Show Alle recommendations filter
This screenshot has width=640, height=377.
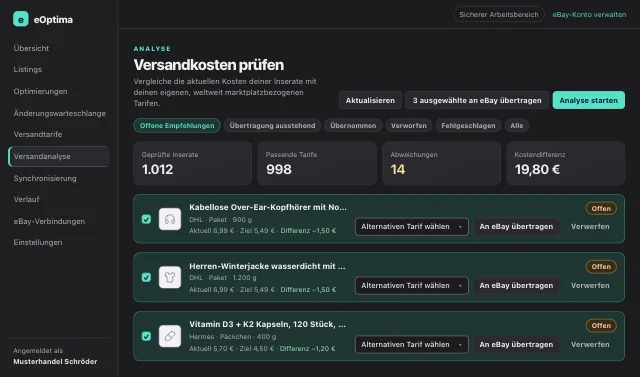(517, 126)
